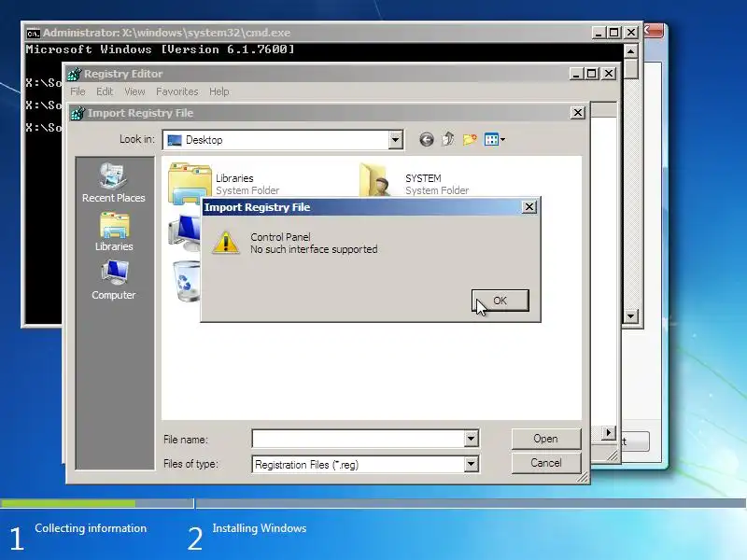This screenshot has width=747, height=560.
Task: Expand the Files of type dropdown
Action: 472,464
